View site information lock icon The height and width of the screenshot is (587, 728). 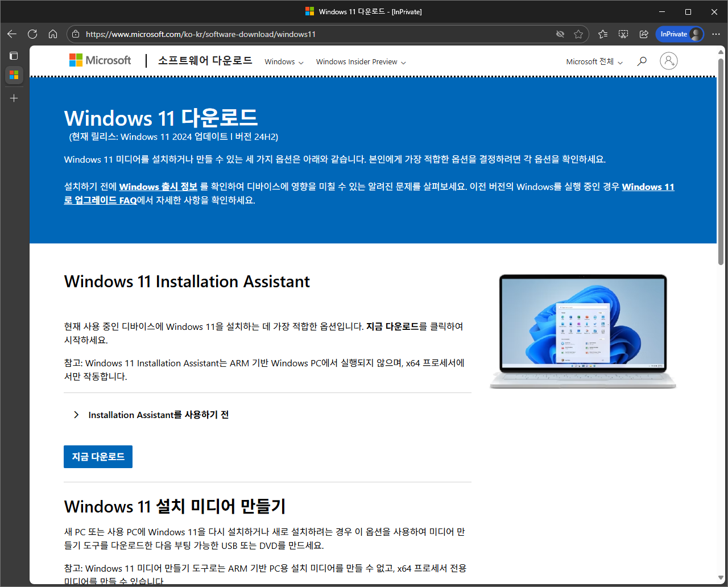point(76,34)
